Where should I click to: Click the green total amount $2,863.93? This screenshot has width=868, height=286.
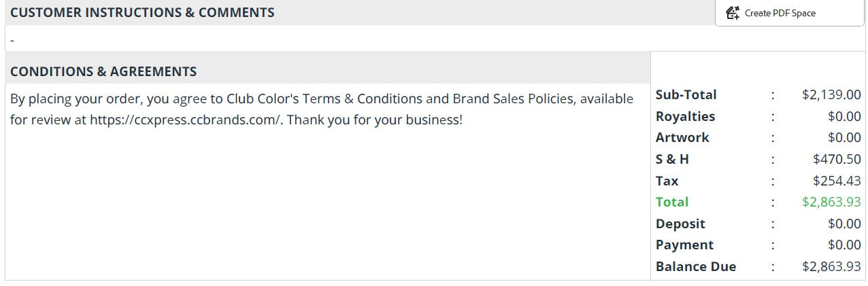point(831,202)
